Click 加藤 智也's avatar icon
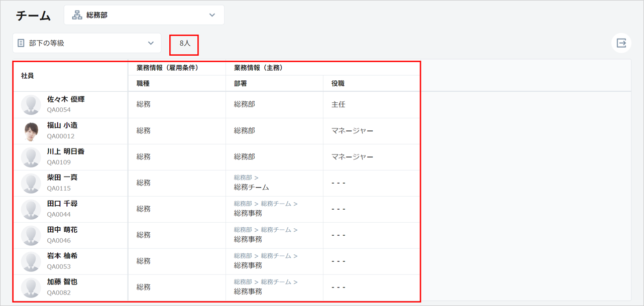 click(x=31, y=288)
